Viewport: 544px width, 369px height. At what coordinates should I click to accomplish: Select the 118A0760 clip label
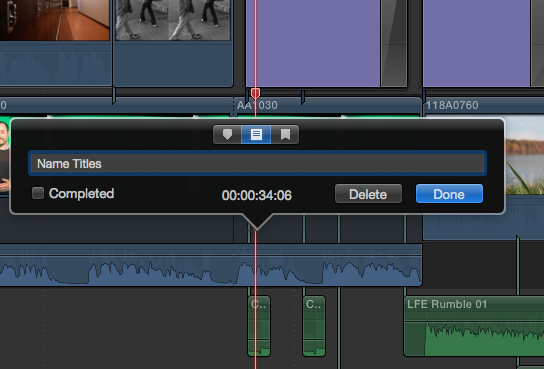[452, 105]
